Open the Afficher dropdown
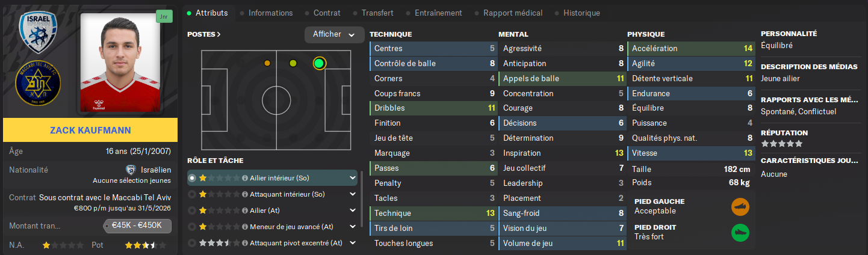This screenshot has width=868, height=255. (x=334, y=35)
